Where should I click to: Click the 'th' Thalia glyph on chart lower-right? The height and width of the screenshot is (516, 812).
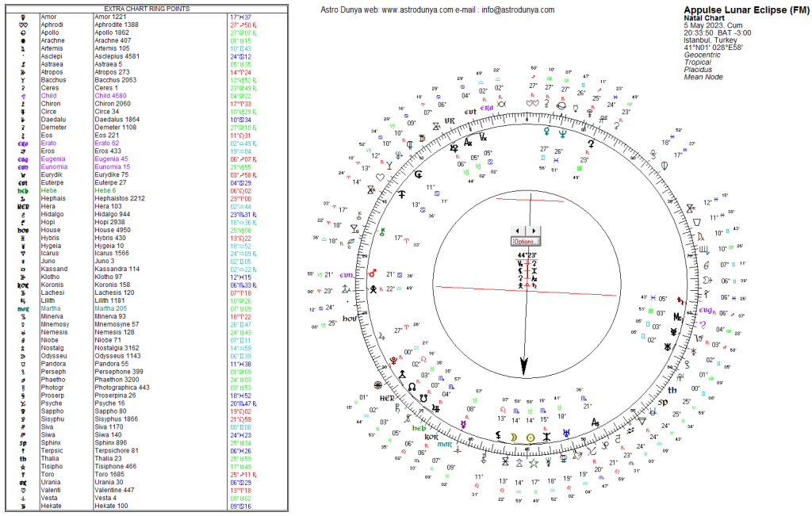[x=672, y=390]
